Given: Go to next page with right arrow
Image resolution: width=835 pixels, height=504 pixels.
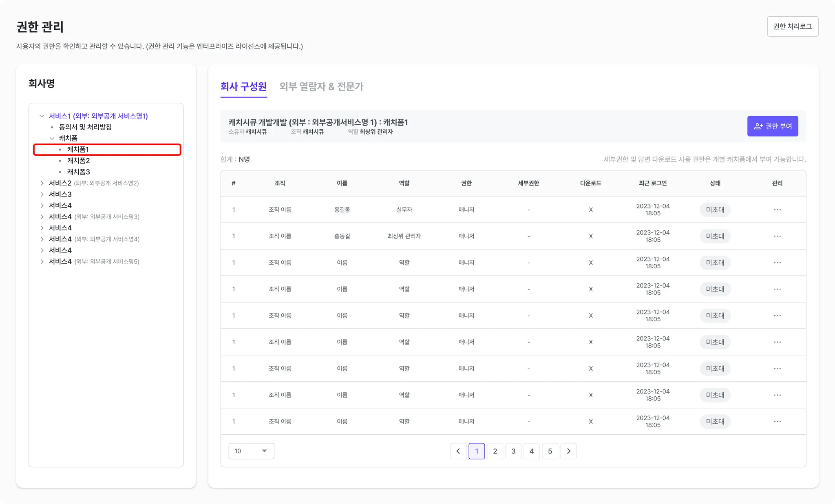Looking at the screenshot, I should click(x=568, y=451).
